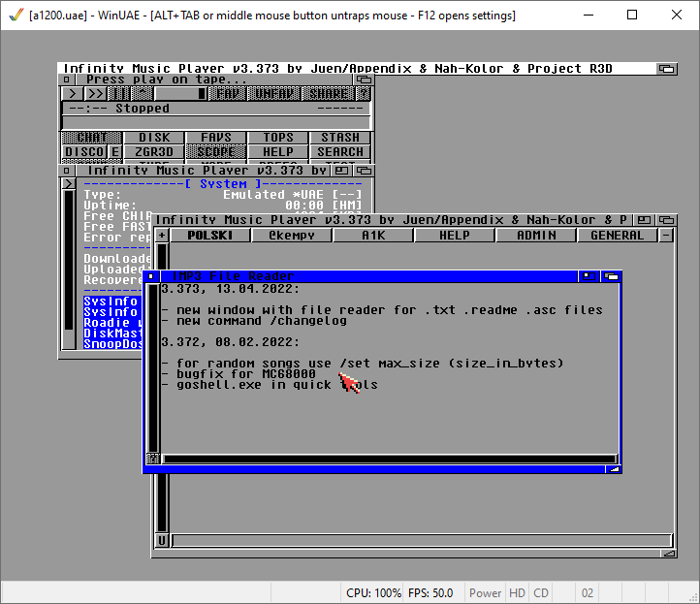The image size is (700, 604).
Task: Switch to the GENERAL chat tab
Action: [x=618, y=235]
